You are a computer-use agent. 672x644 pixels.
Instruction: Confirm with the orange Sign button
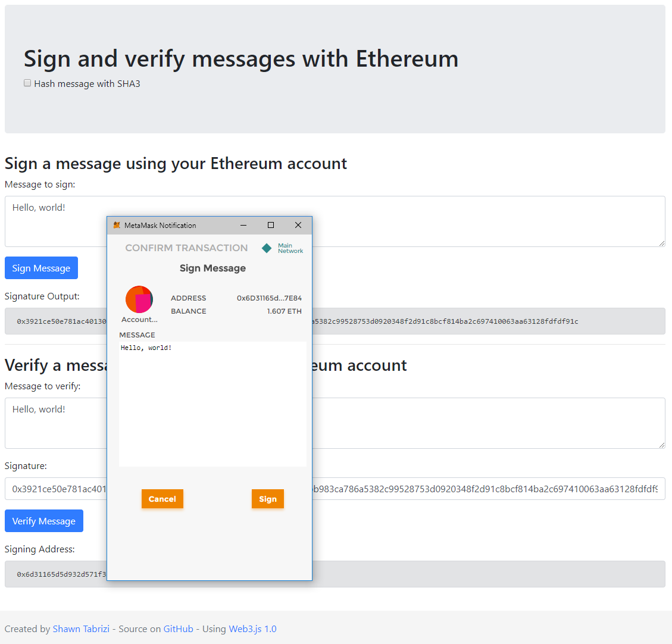(267, 499)
